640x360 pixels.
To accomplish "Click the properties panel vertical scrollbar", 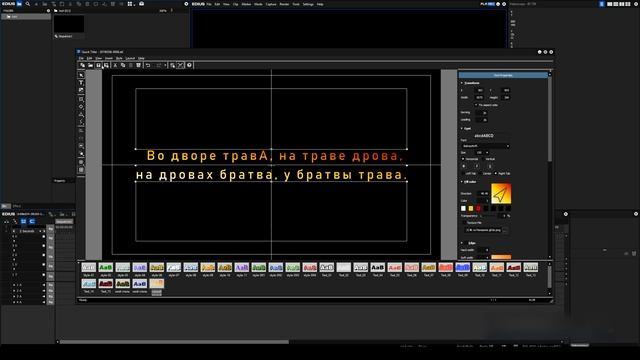I will (550, 118).
